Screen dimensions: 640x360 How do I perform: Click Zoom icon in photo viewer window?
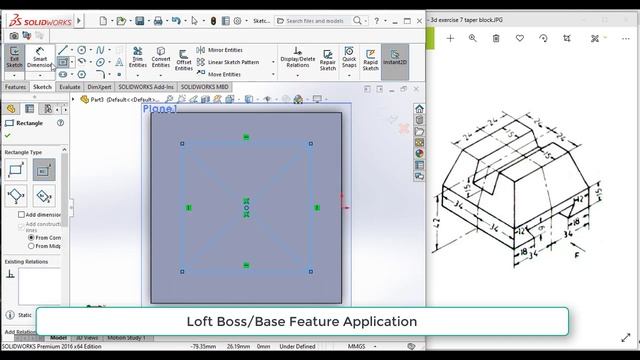[473, 38]
